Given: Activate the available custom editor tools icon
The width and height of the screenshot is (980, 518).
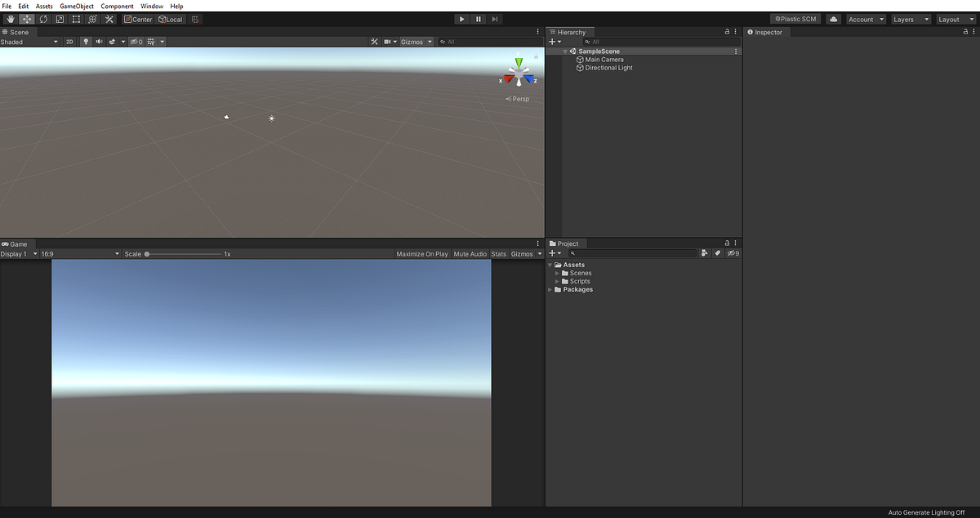Looking at the screenshot, I should (109, 19).
